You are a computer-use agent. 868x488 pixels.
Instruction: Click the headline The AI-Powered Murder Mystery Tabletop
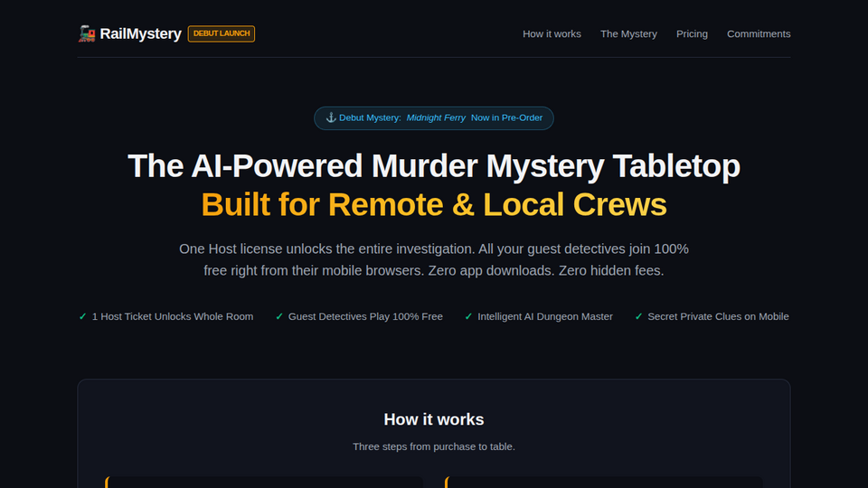(434, 166)
